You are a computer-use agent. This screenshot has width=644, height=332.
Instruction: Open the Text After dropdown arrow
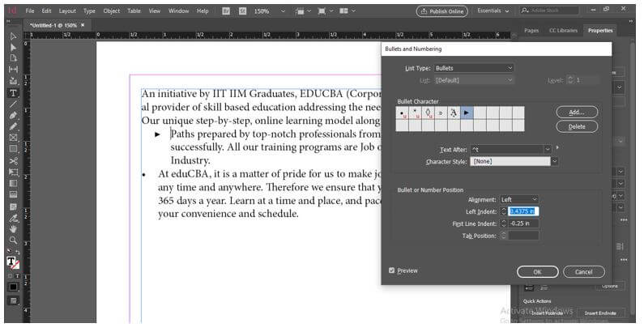point(547,149)
